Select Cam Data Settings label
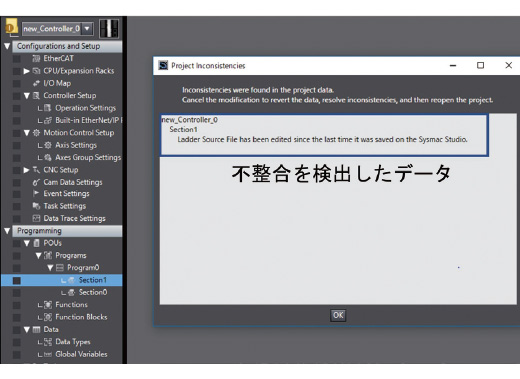This screenshot has width=520, height=379. click(x=73, y=182)
